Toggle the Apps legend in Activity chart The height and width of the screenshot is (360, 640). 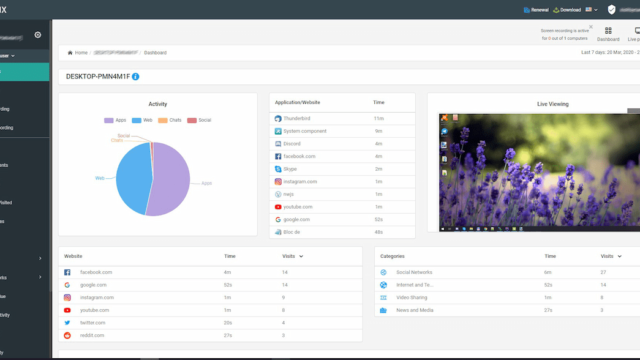coord(115,120)
